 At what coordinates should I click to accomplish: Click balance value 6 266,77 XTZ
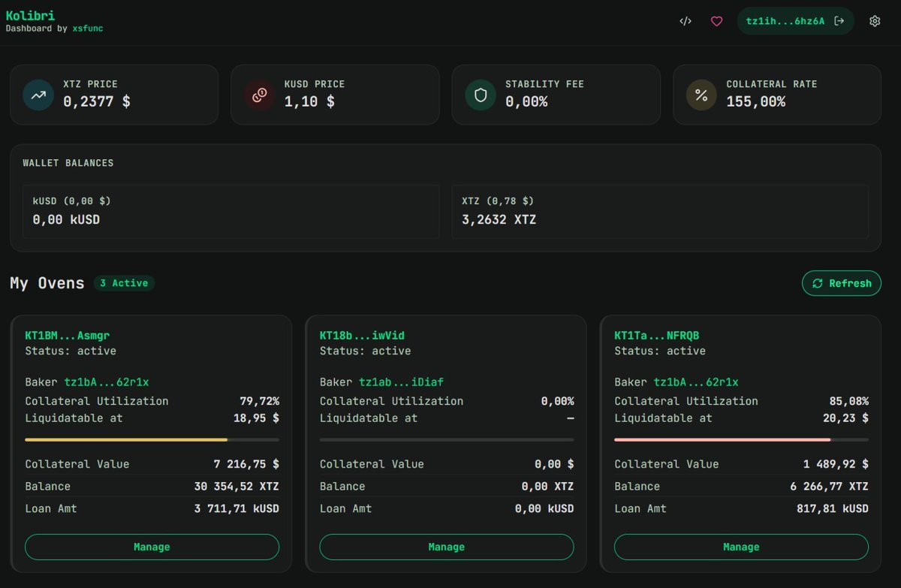pyautogui.click(x=830, y=487)
